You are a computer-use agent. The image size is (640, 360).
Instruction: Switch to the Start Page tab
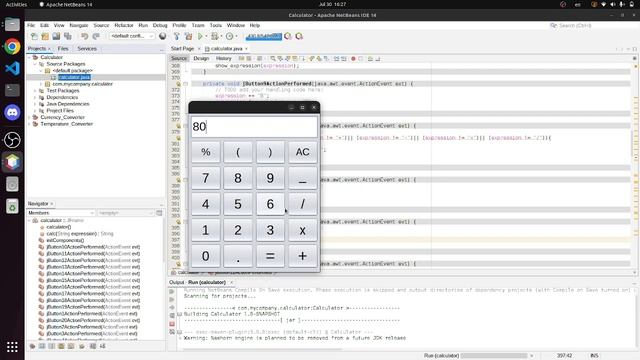click(182, 49)
